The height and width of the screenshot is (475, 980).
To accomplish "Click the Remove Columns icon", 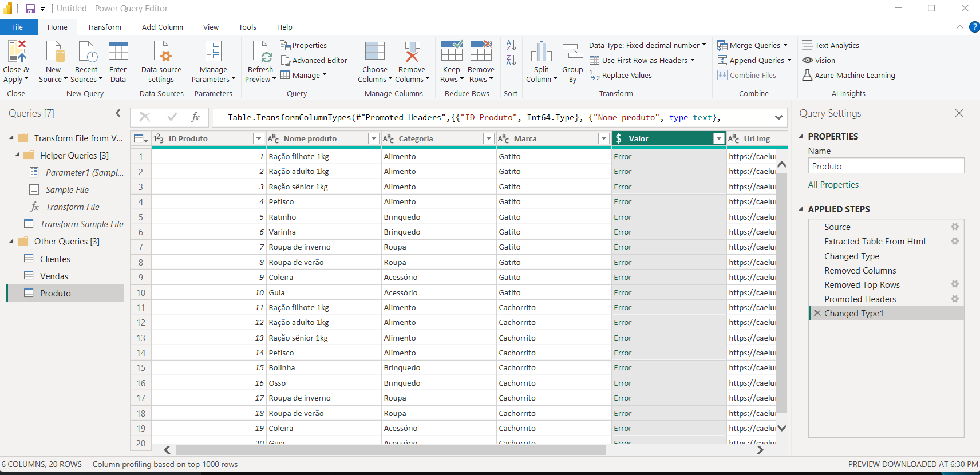I will [x=412, y=52].
